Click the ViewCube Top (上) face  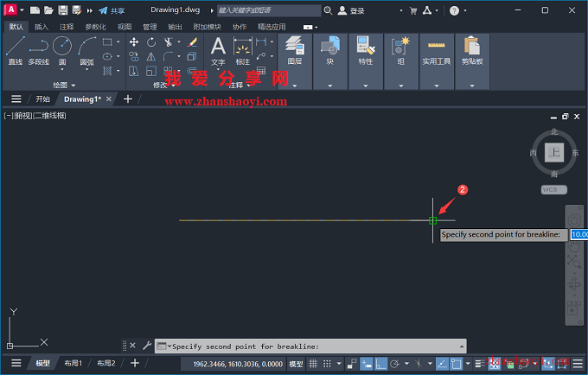554,152
